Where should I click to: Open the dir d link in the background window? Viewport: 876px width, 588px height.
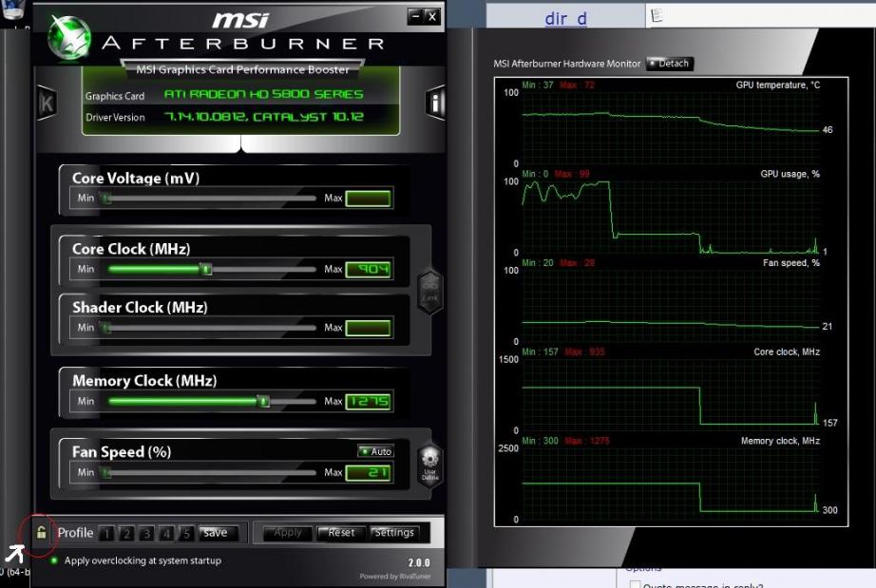point(565,18)
